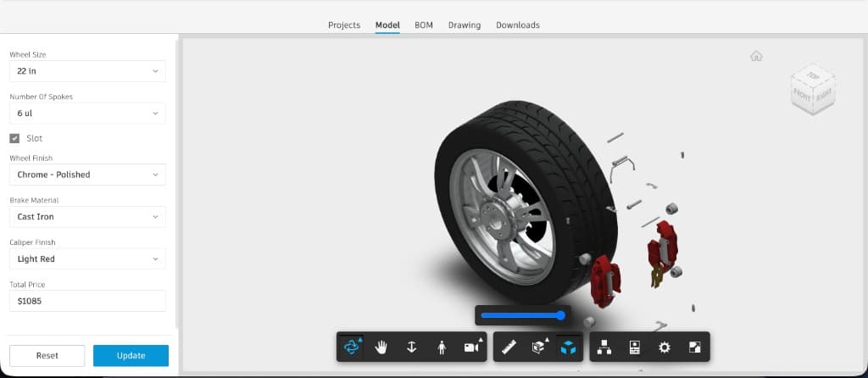Open the Wheel Size dropdown
This screenshot has width=868, height=378.
coord(87,71)
